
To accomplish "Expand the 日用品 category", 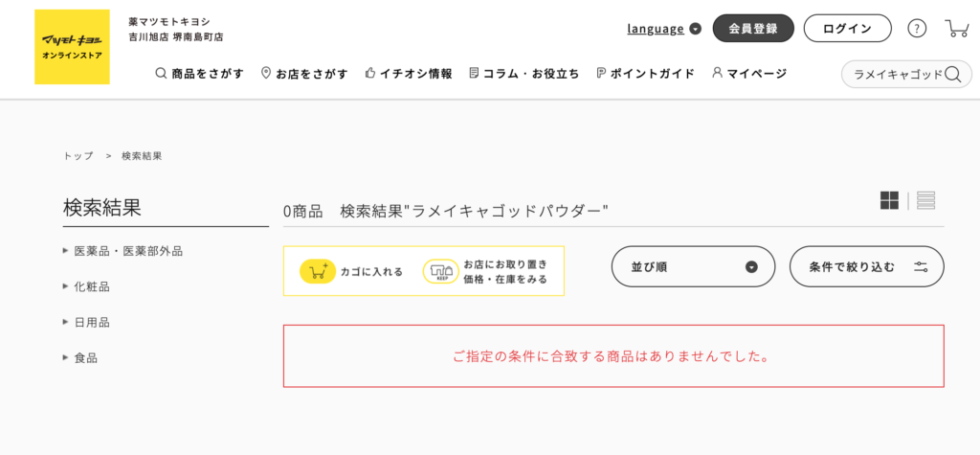I will pyautogui.click(x=86, y=322).
